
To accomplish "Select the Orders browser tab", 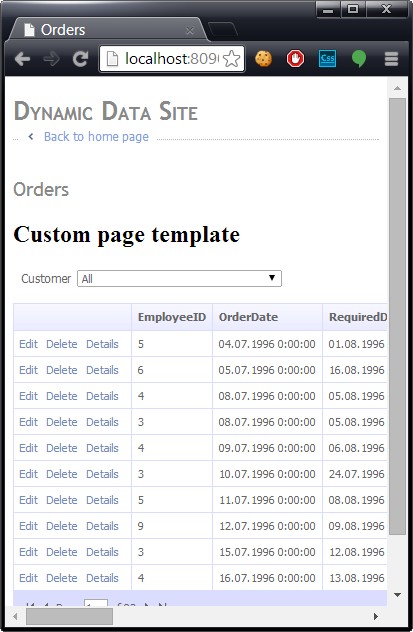I will click(x=108, y=30).
